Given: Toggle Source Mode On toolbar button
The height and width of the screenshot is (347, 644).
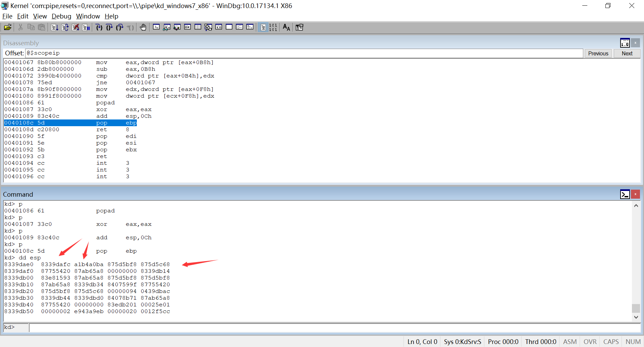Looking at the screenshot, I should tap(263, 27).
